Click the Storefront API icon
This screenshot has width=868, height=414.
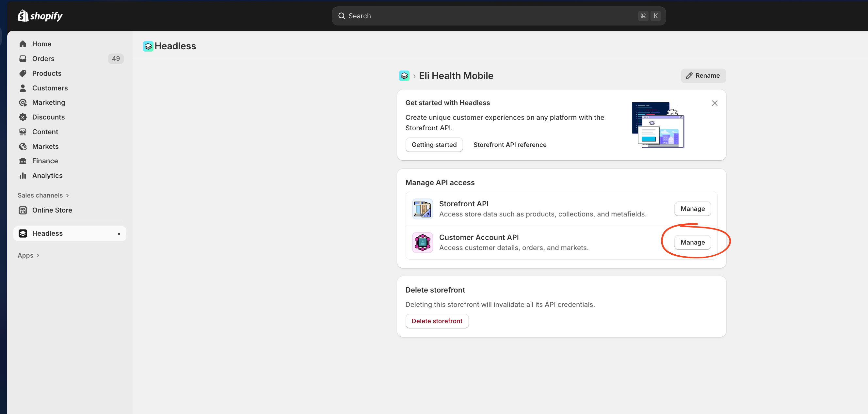tap(422, 209)
